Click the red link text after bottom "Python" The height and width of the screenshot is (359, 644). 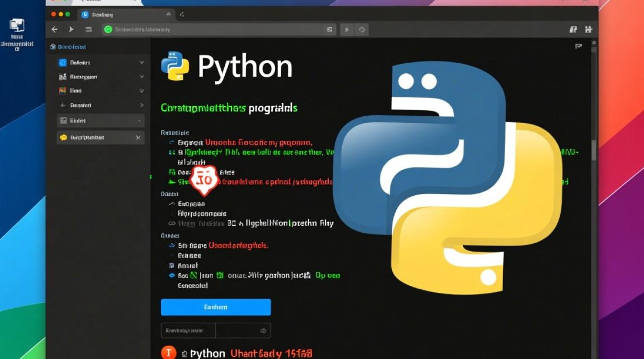pyautogui.click(x=271, y=353)
